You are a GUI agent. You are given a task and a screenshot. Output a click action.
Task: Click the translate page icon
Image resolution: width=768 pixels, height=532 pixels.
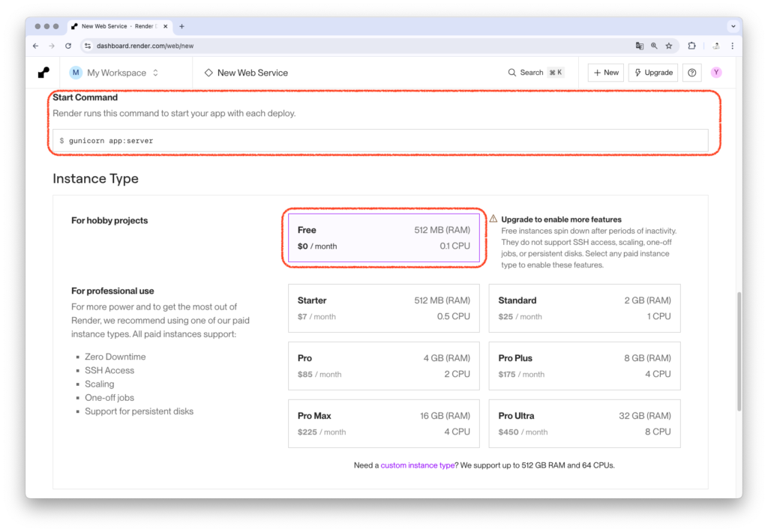(639, 46)
